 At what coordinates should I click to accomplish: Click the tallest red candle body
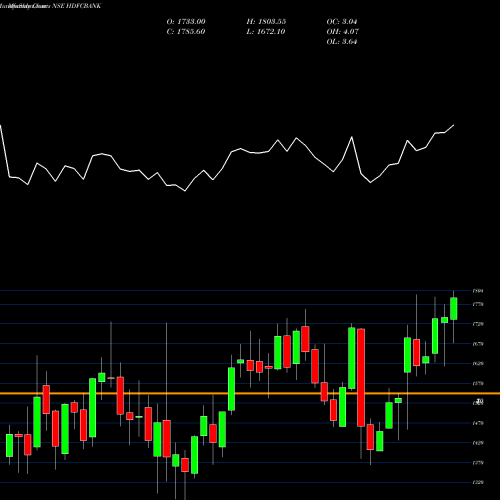pyautogui.click(x=361, y=378)
